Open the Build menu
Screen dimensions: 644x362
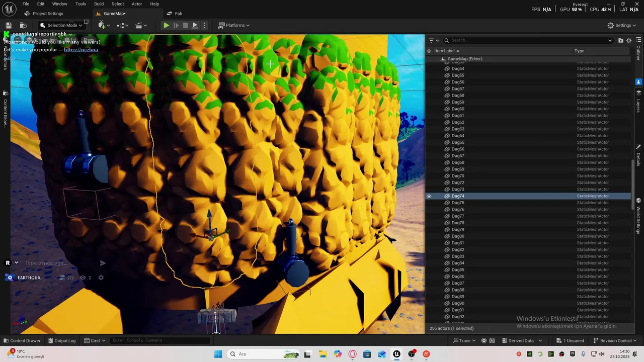coord(99,4)
